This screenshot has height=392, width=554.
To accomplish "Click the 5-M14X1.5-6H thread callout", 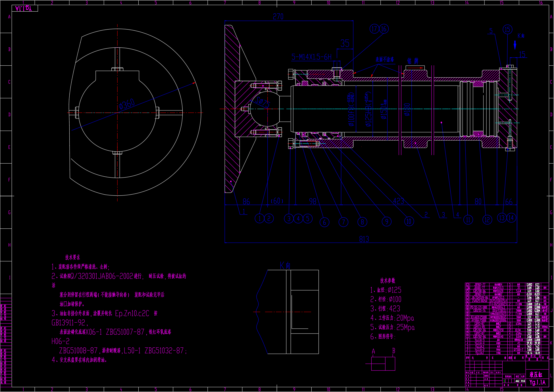I will pos(311,57).
